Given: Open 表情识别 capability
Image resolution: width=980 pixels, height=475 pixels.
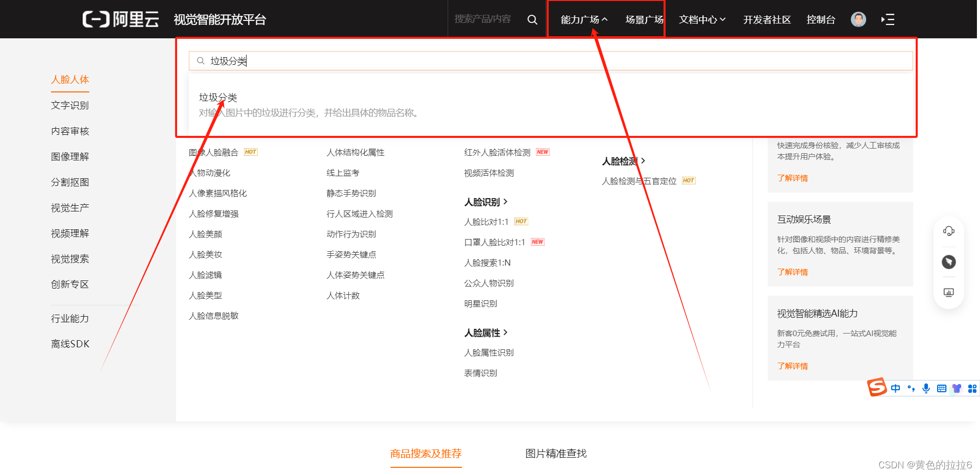Looking at the screenshot, I should [x=481, y=373].
